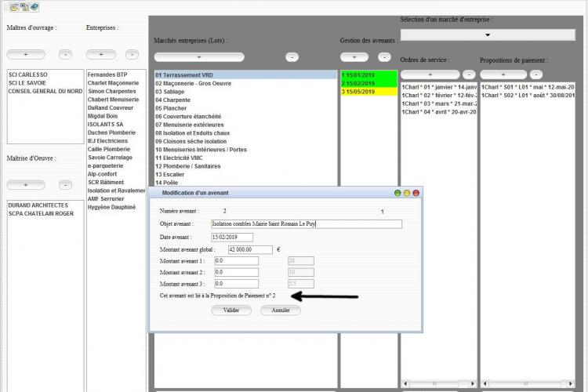The height and width of the screenshot is (392, 588).
Task: Edit the Objet avenant text field
Action: pyautogui.click(x=307, y=224)
